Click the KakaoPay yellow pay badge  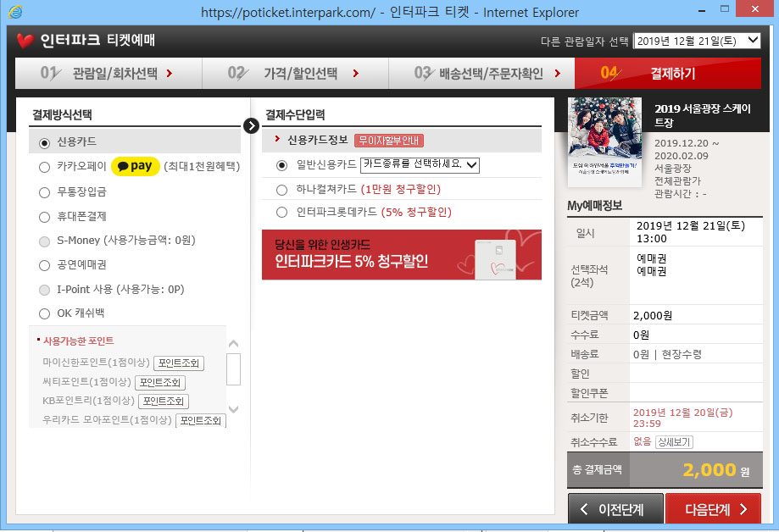[x=135, y=166]
